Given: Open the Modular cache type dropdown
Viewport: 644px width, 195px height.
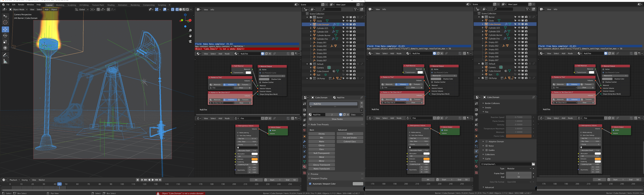Looking at the screenshot, I should (x=518, y=168).
